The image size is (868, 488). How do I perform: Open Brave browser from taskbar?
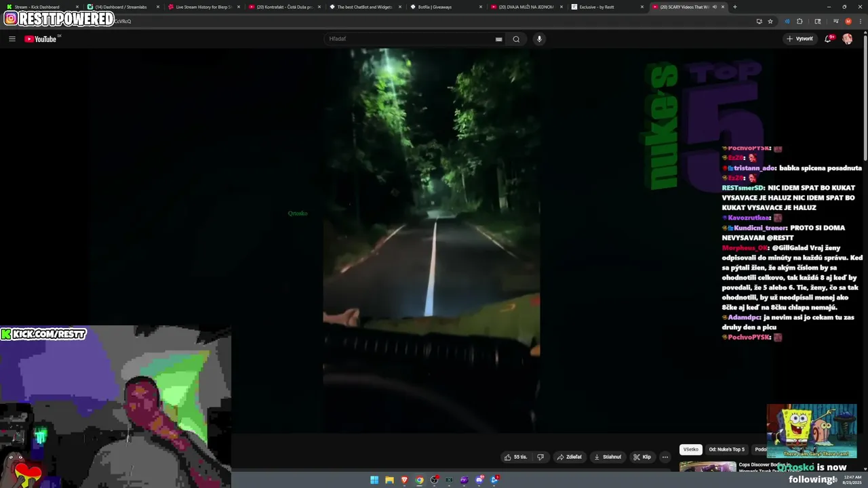405,480
